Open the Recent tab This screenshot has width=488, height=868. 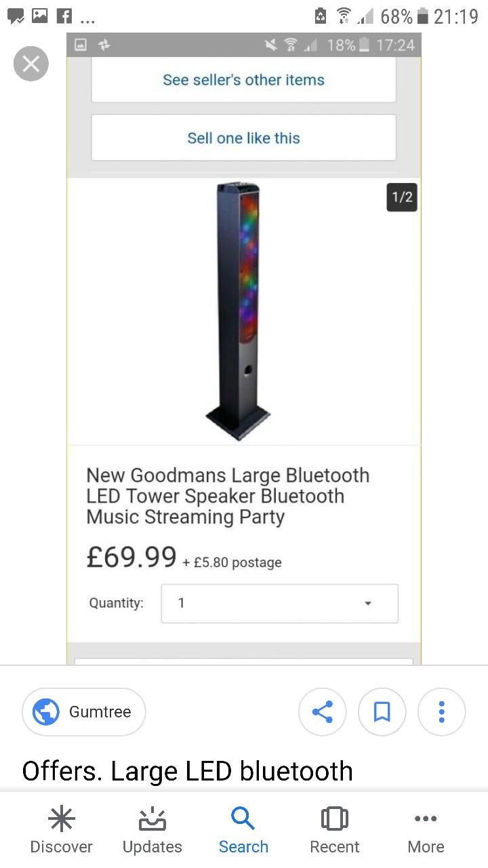334,830
